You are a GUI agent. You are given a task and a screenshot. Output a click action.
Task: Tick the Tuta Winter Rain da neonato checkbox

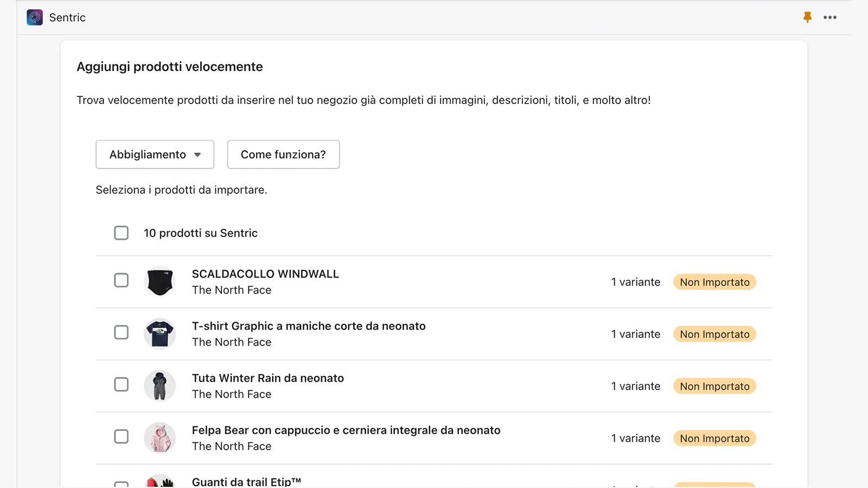coord(122,384)
